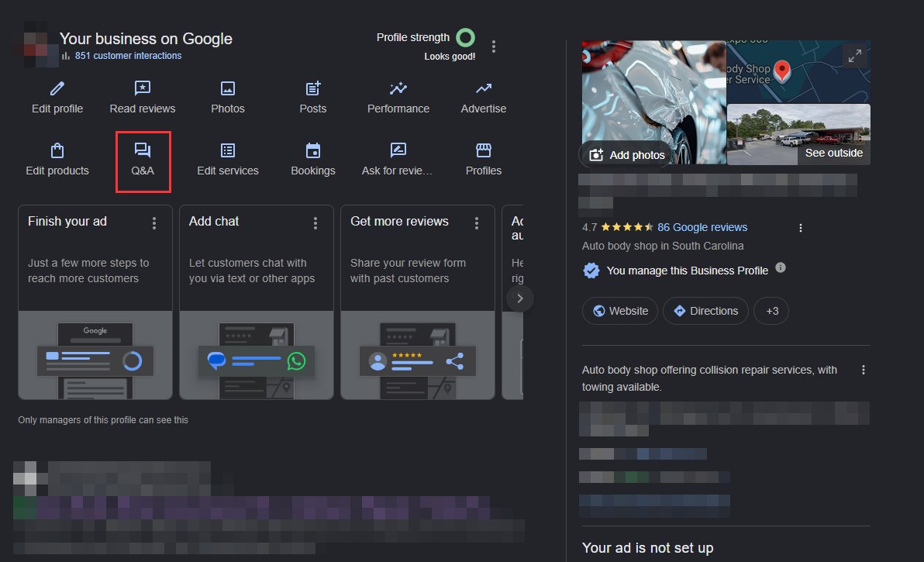This screenshot has width=924, height=562.
Task: Click info icon beside Business Profile text
Action: coord(781,267)
